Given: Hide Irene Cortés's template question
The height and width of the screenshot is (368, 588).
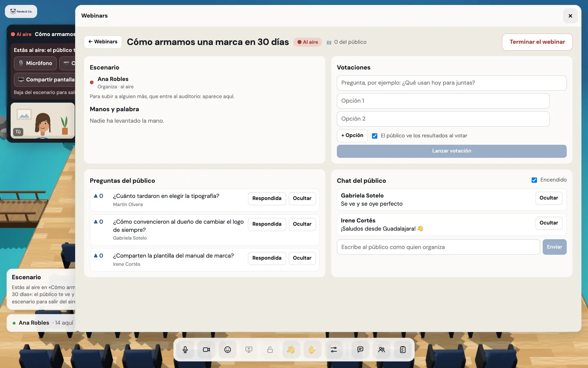Looking at the screenshot, I should [x=302, y=258].
